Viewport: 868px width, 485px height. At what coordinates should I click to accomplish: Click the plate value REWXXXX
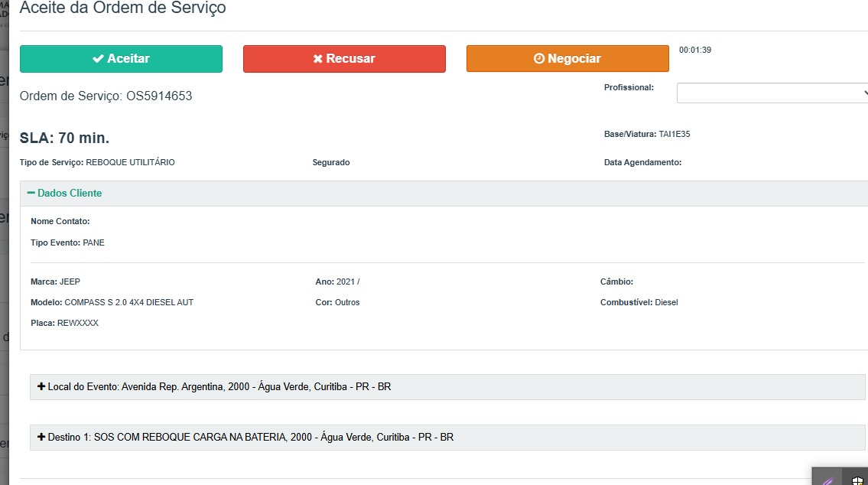pyautogui.click(x=78, y=323)
